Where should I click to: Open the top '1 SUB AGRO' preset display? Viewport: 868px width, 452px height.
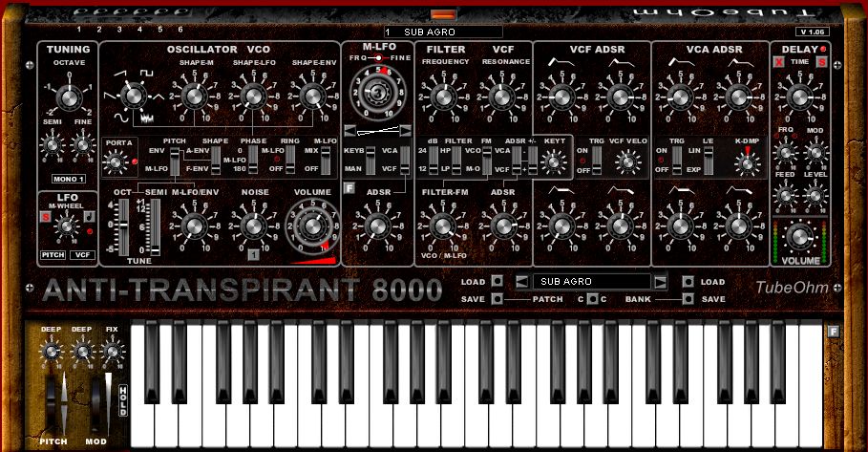pyautogui.click(x=443, y=32)
